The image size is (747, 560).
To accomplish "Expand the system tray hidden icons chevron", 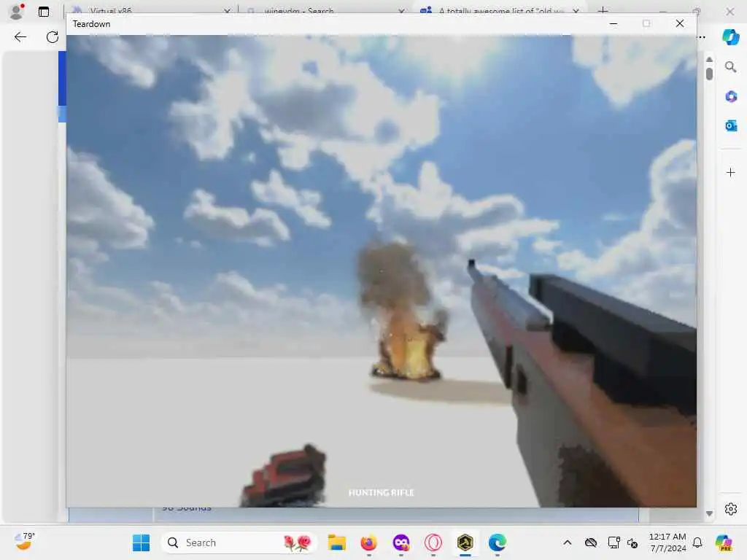I will click(x=567, y=542).
